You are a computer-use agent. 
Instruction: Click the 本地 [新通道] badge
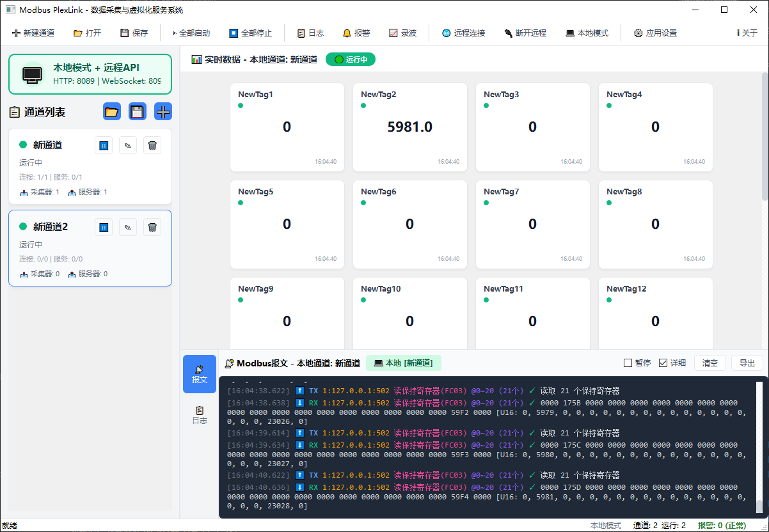404,363
